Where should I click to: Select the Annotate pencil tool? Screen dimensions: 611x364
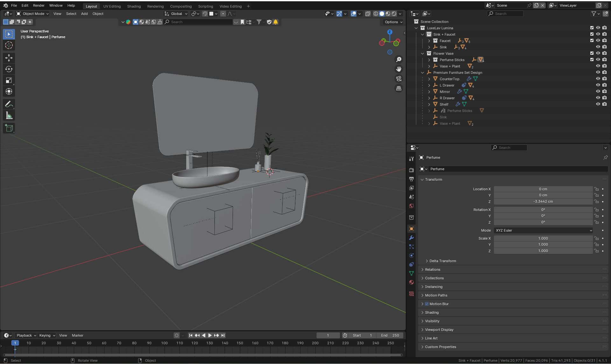[9, 104]
